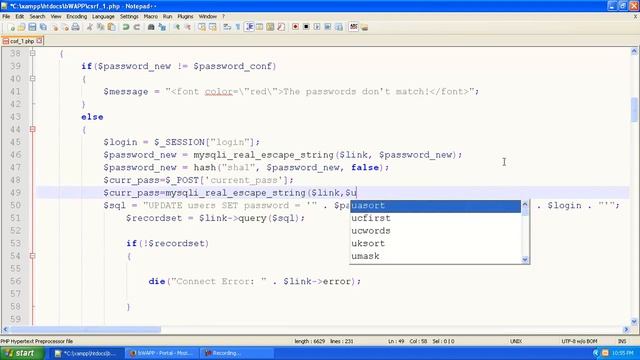The image size is (640, 360).
Task: Click the UNIX line-ending status entry
Action: tap(516, 341)
